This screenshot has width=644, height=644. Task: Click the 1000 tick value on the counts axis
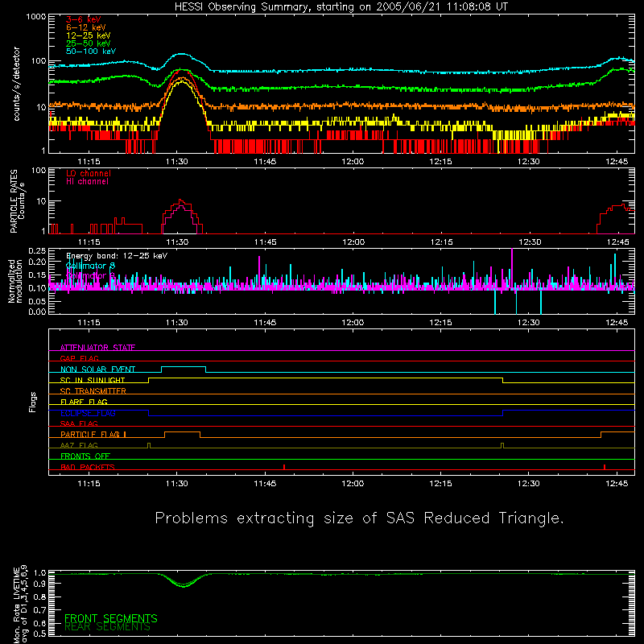(x=35, y=17)
